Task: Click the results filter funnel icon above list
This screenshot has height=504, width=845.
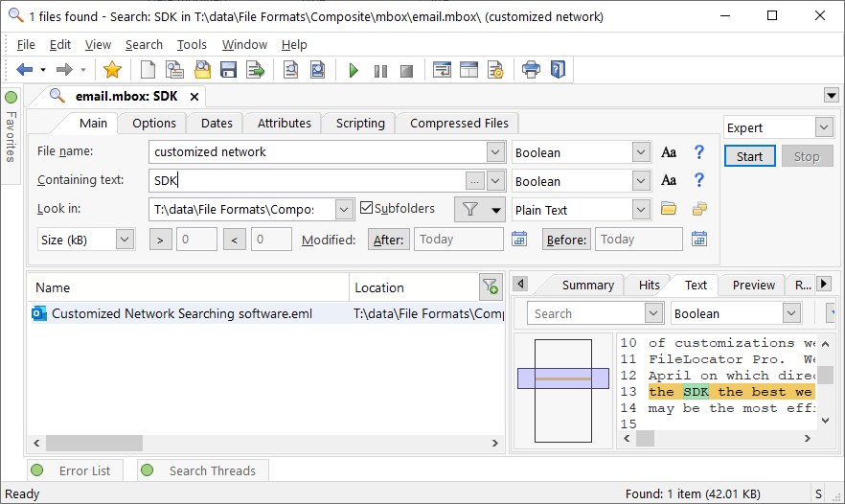Action: pos(491,286)
